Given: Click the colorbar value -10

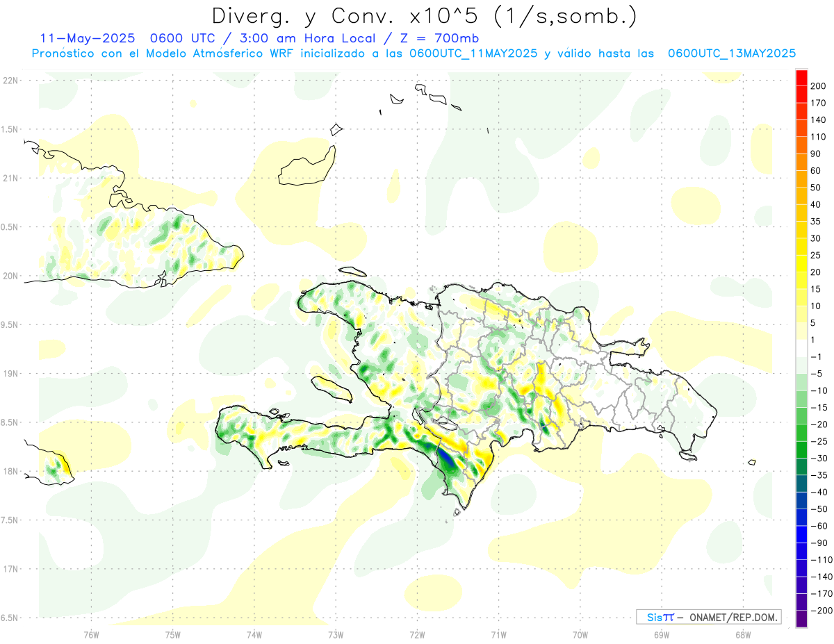Looking at the screenshot, I should (819, 391).
